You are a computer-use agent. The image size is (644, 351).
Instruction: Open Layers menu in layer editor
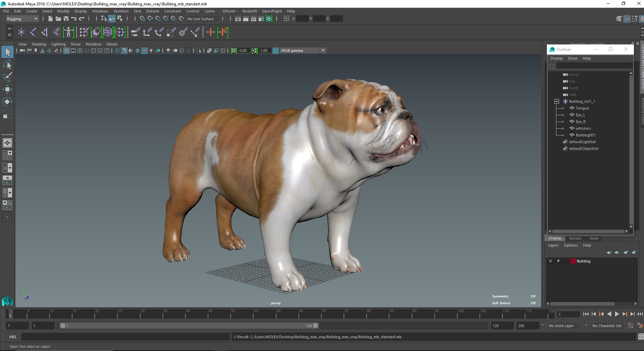[553, 245]
